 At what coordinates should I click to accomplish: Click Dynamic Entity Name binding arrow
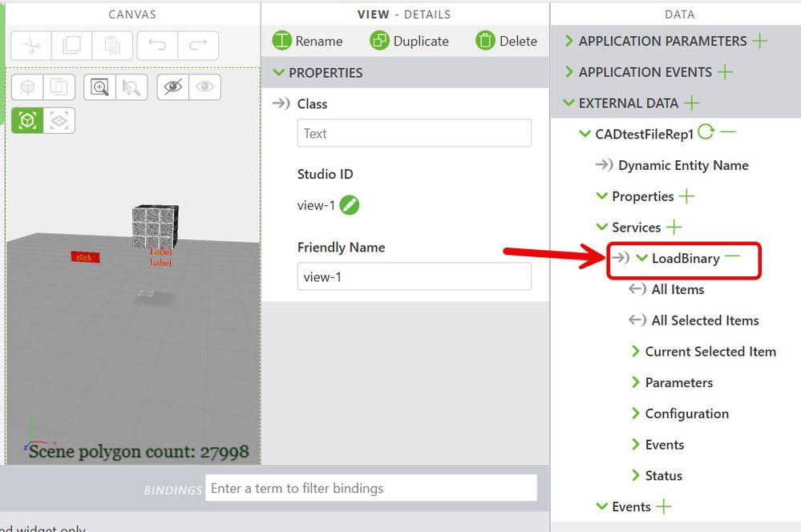coord(604,164)
